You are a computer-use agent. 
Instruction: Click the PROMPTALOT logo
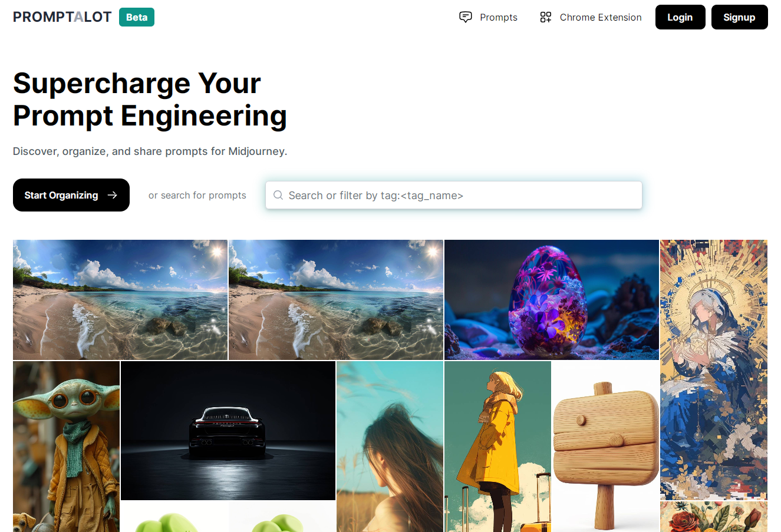(x=62, y=17)
